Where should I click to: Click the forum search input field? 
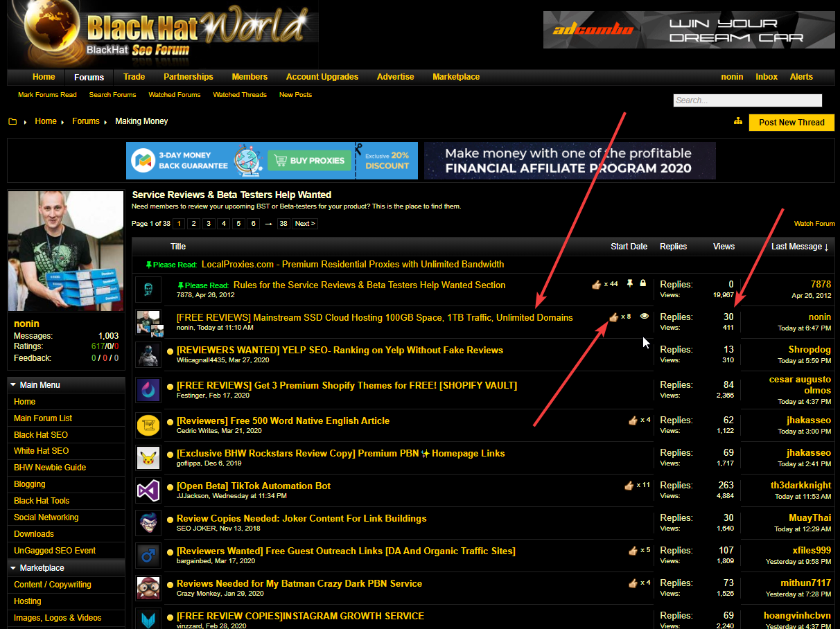(747, 100)
